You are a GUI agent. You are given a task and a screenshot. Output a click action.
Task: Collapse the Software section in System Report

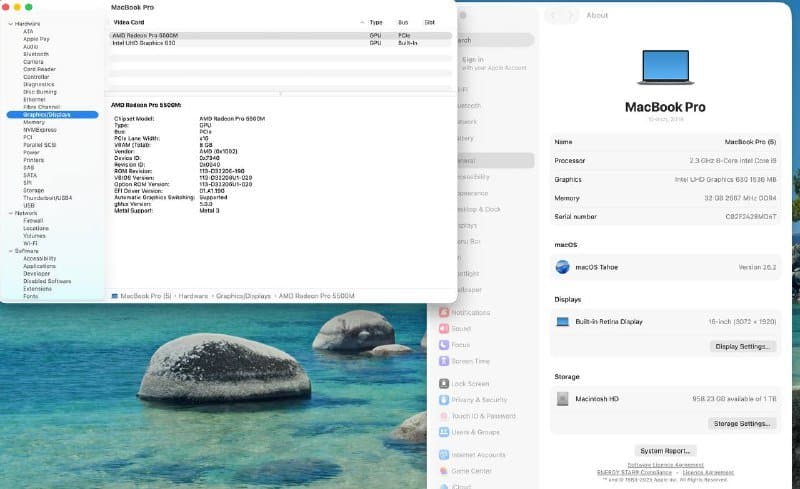[x=11, y=251]
